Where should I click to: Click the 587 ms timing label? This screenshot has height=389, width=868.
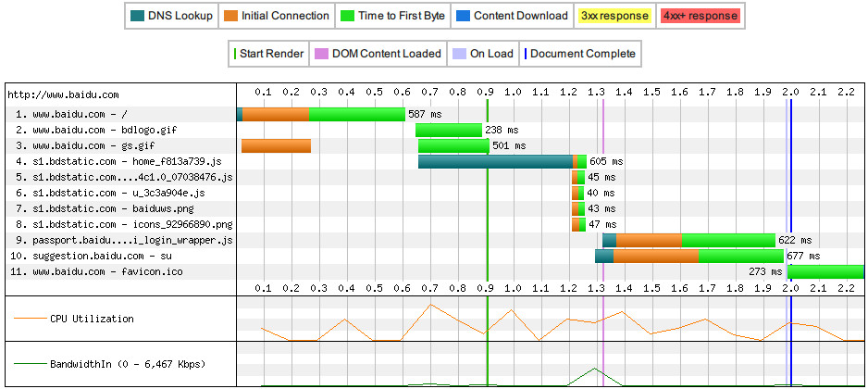coord(425,115)
